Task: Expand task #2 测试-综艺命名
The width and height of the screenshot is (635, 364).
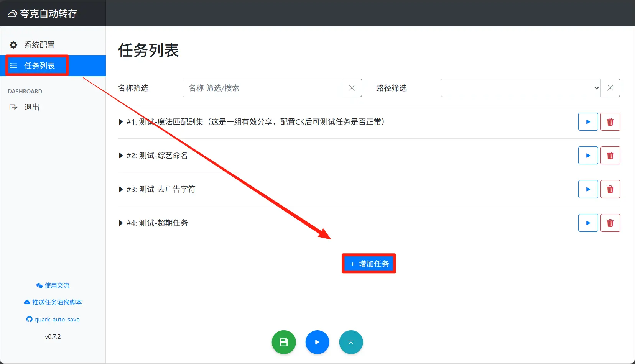Action: [x=121, y=156]
